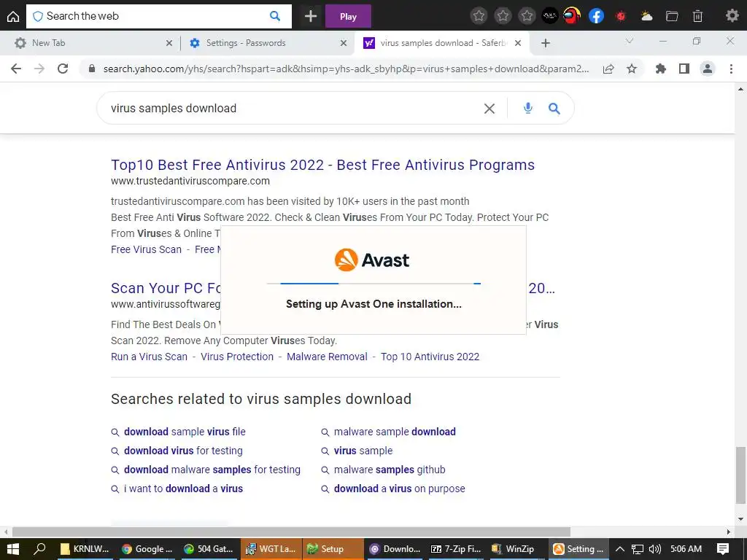The width and height of the screenshot is (747, 560).
Task: Open a new browser tab with plus
Action: pyautogui.click(x=546, y=43)
